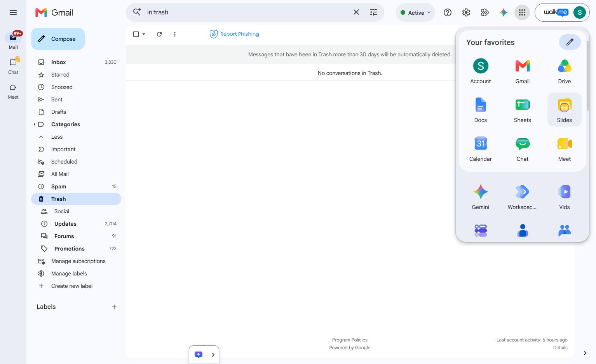Screen dimensions: 596x364
Task: Click the Gemini sparkle icon in header
Action: [504, 12]
